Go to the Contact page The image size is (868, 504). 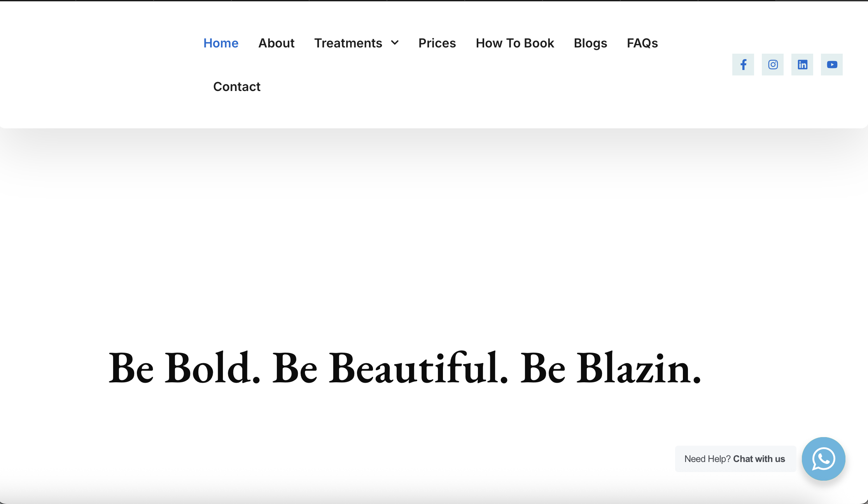[x=236, y=87]
